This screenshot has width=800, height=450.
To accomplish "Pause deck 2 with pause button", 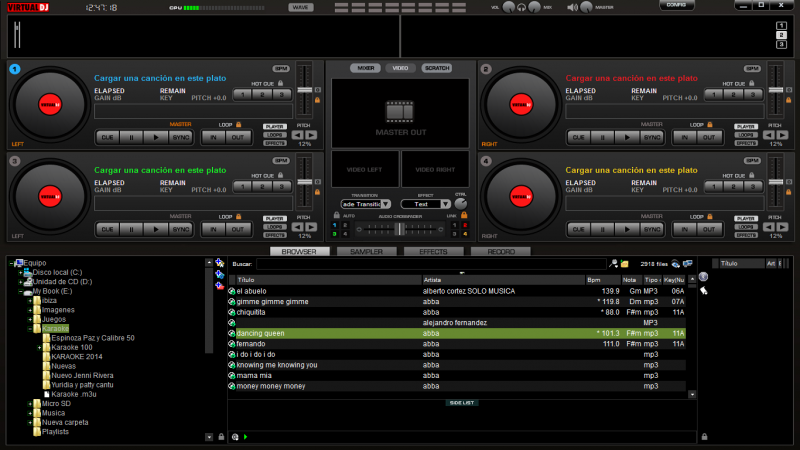I will (603, 137).
